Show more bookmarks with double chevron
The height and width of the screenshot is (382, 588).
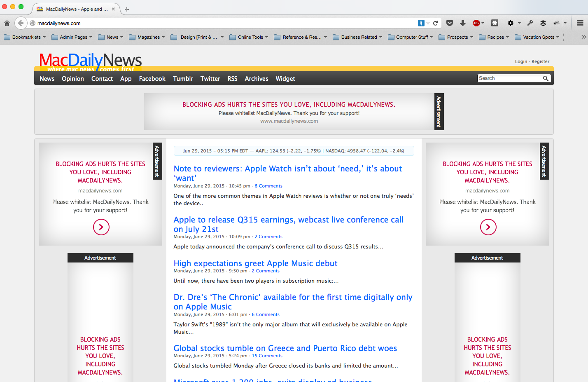[x=583, y=37]
